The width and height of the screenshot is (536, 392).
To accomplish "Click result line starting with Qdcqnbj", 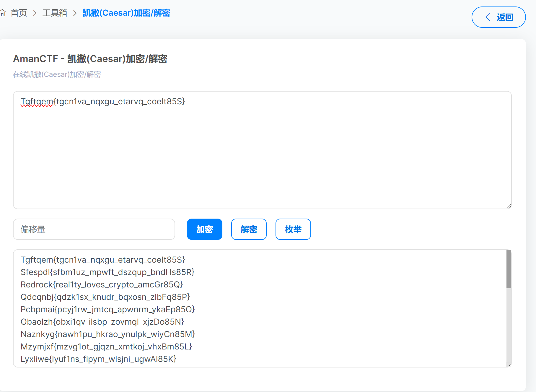I will pyautogui.click(x=105, y=297).
